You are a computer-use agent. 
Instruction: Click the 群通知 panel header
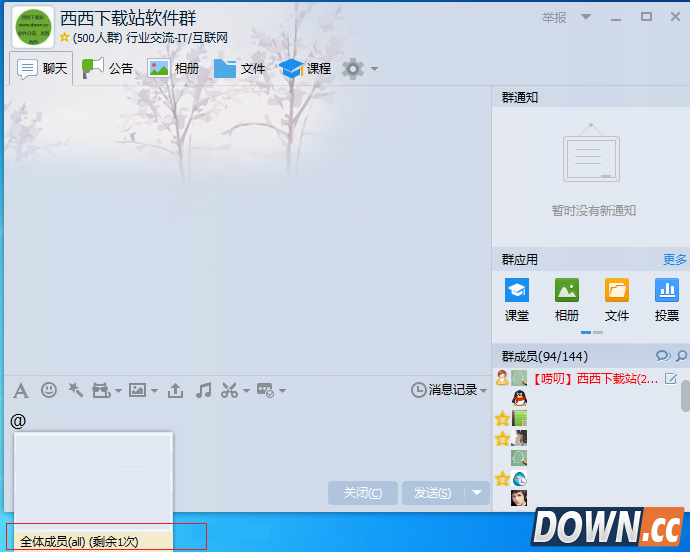click(591, 97)
